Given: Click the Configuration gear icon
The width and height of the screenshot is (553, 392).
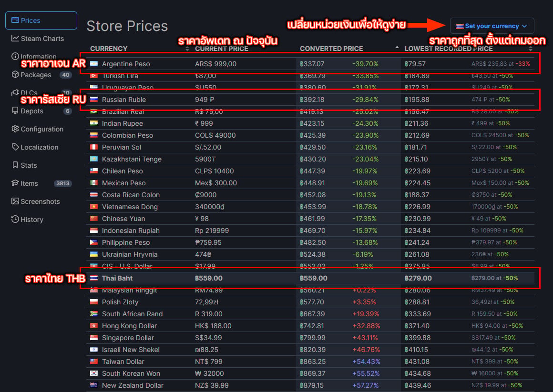Looking at the screenshot, I should pyautogui.click(x=15, y=129).
